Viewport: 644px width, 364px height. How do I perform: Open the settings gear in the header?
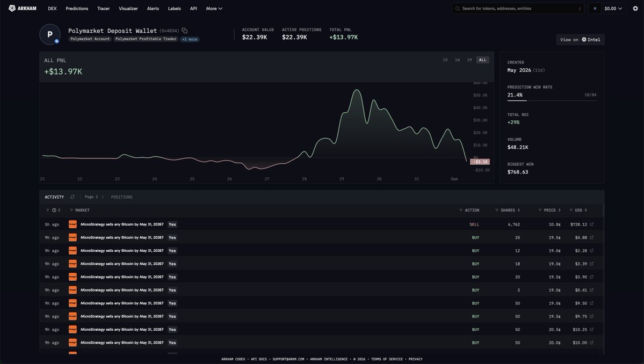(635, 8)
